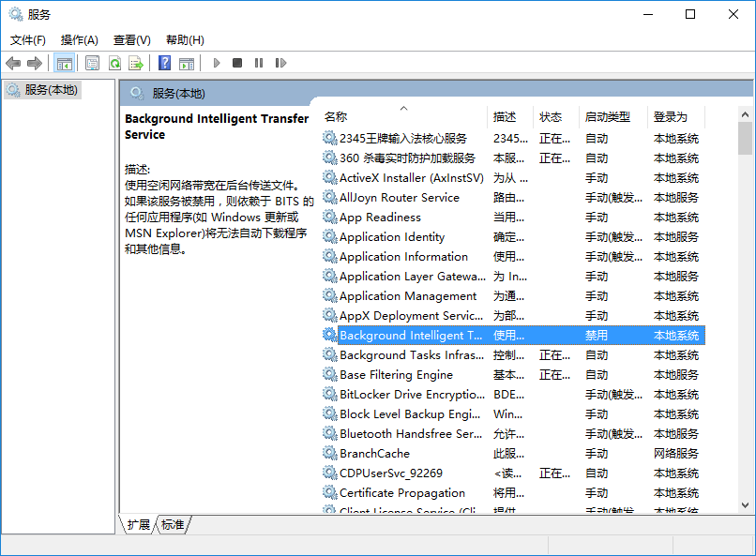
Task: Click the Restart Service toolbar icon
Action: [x=280, y=63]
